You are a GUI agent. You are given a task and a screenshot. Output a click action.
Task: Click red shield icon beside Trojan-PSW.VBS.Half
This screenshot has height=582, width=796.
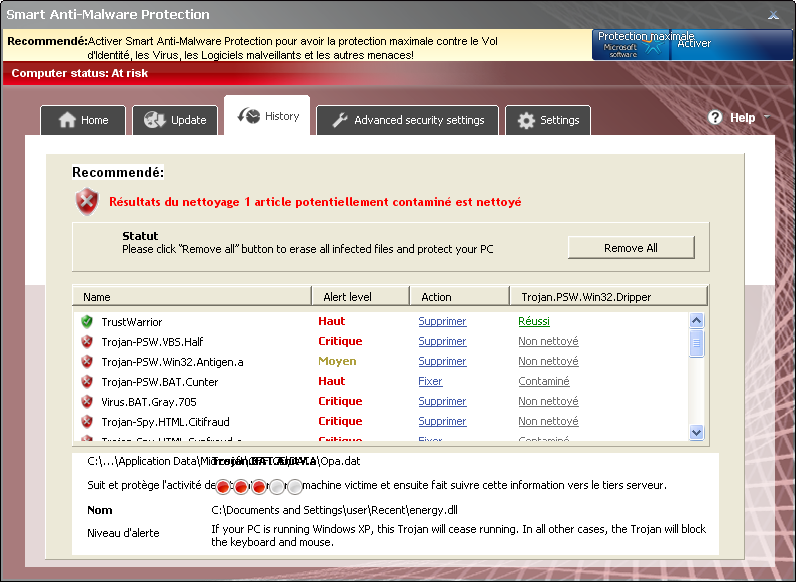[x=87, y=341]
